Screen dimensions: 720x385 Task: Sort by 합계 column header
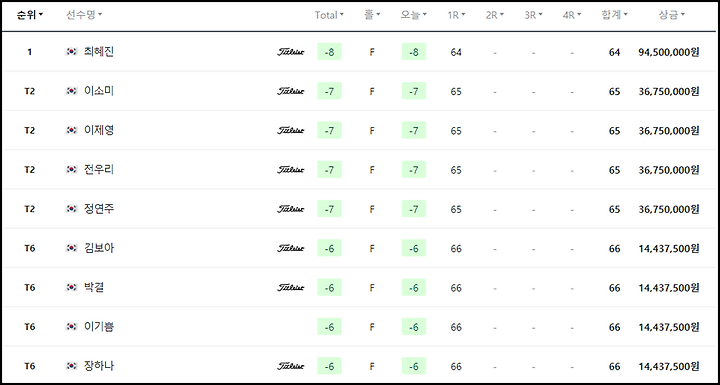614,15
